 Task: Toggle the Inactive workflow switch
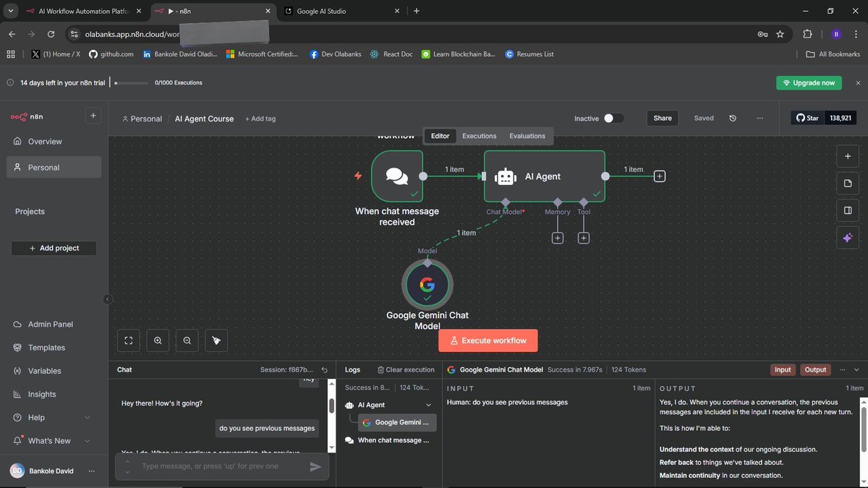click(613, 119)
